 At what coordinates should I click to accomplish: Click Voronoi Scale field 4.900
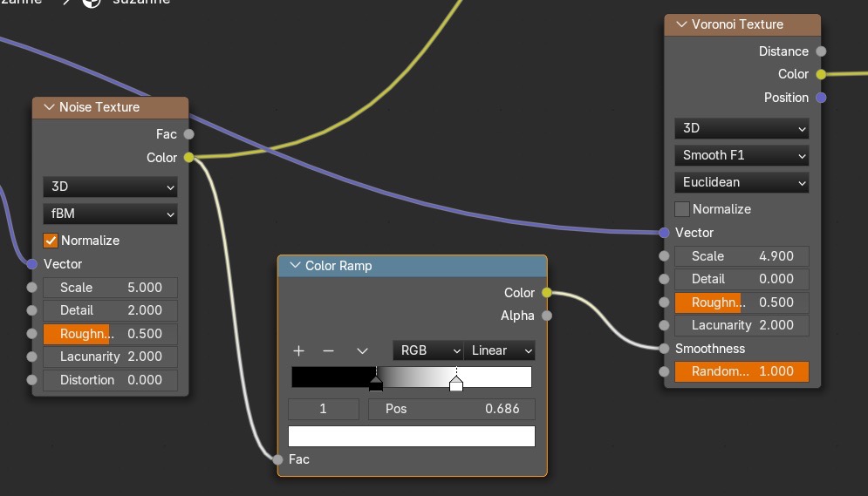[742, 256]
